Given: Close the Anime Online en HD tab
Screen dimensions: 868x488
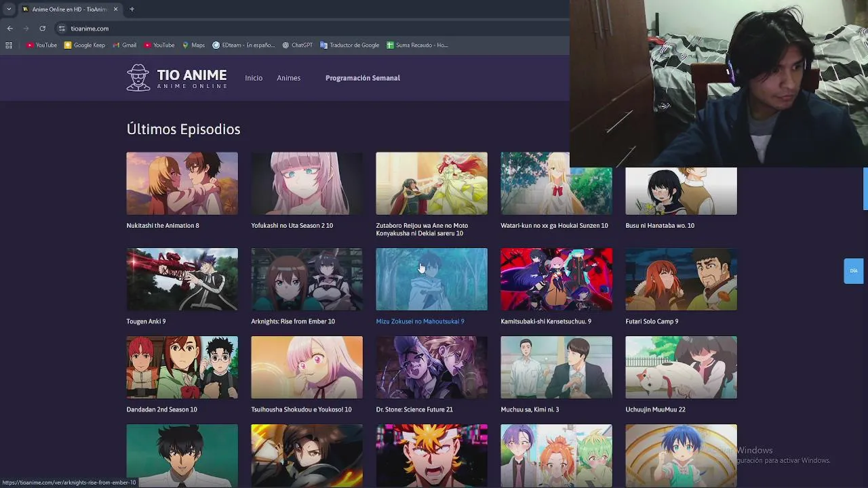Looking at the screenshot, I should click(115, 9).
